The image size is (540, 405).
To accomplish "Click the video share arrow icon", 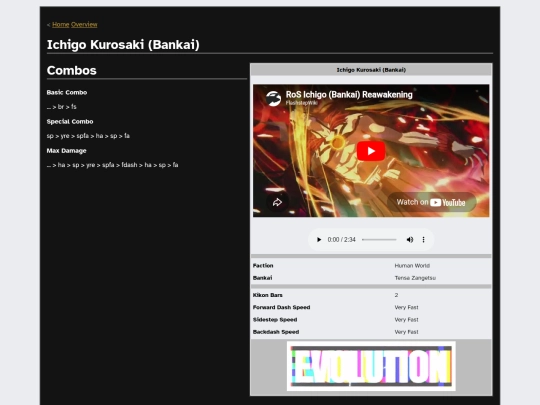I will (277, 202).
